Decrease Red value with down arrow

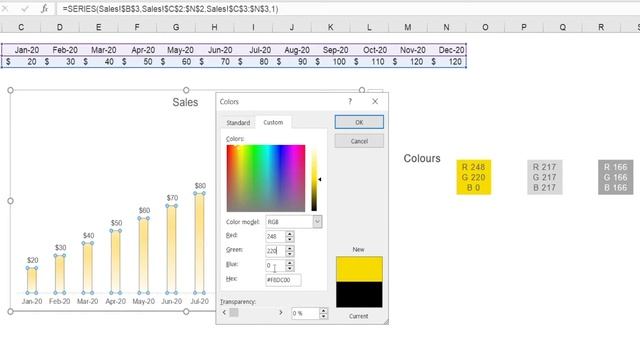point(290,239)
